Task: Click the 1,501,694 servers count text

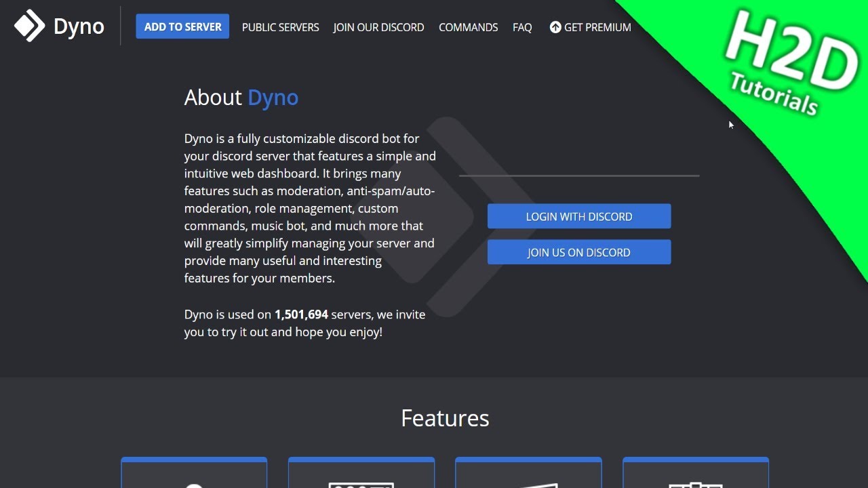Action: point(301,314)
